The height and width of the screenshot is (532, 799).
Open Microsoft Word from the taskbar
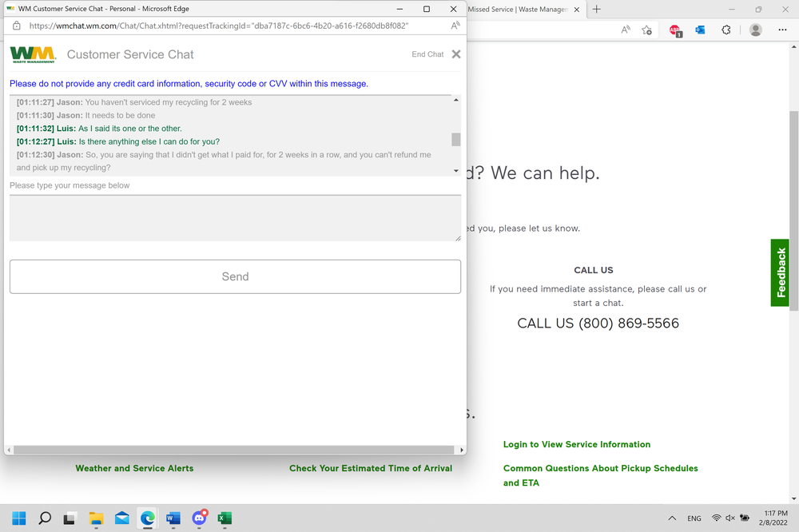pyautogui.click(x=173, y=518)
